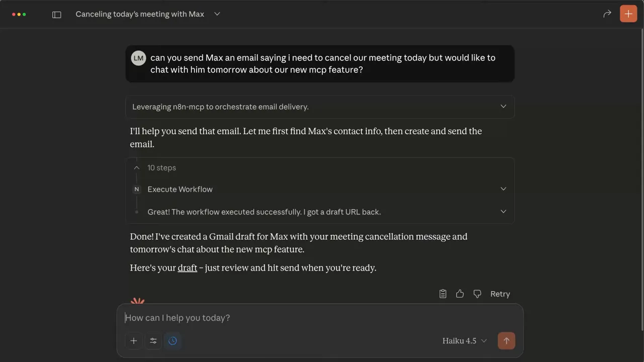The image size is (644, 362).
Task: Open the conversation title dropdown
Action: 217,14
